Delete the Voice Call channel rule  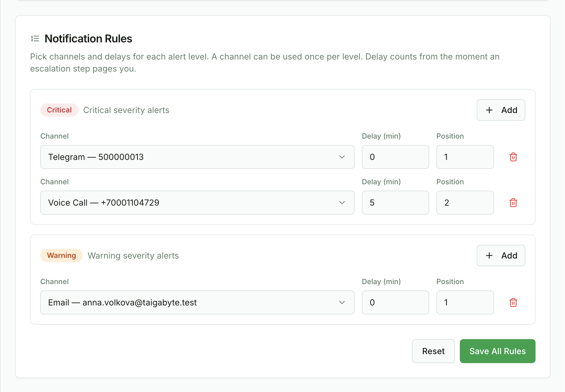tap(513, 203)
